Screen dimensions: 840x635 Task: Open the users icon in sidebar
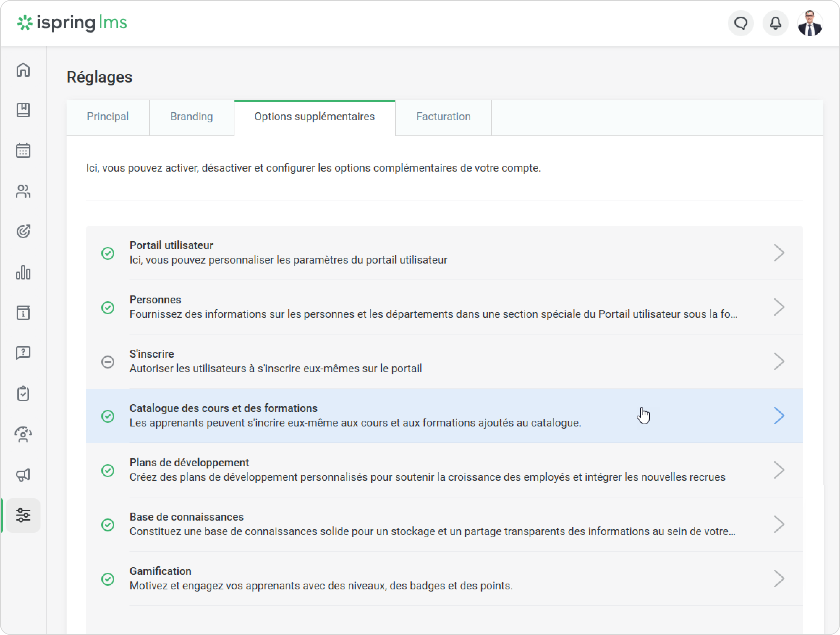pos(23,191)
